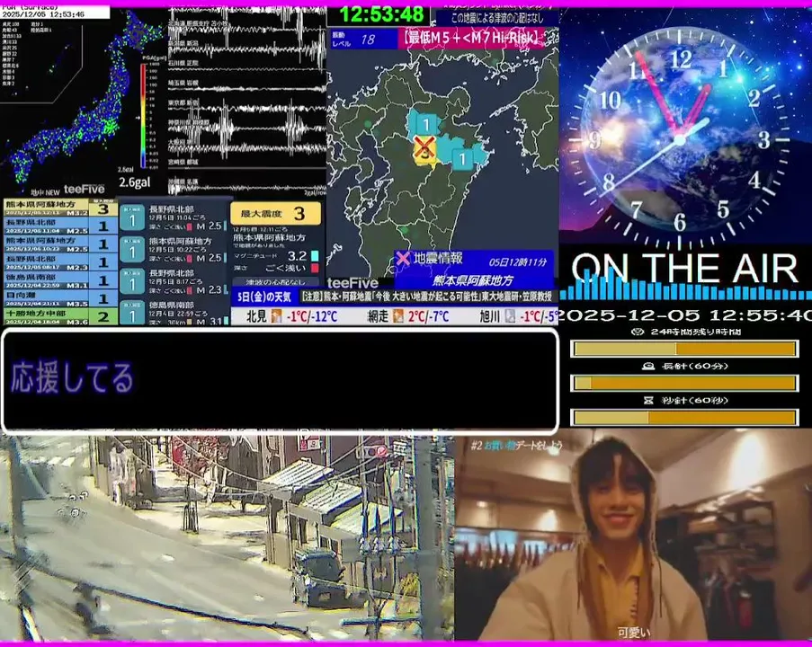Click the red X epicenter marker on Kyushu map
Viewport: 812px width, 647px height.
(424, 147)
